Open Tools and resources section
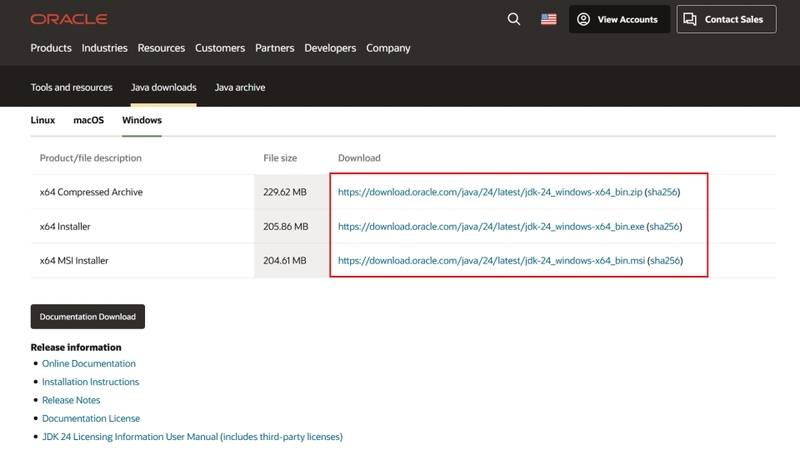Viewport: 800px width, 450px height. [x=72, y=87]
